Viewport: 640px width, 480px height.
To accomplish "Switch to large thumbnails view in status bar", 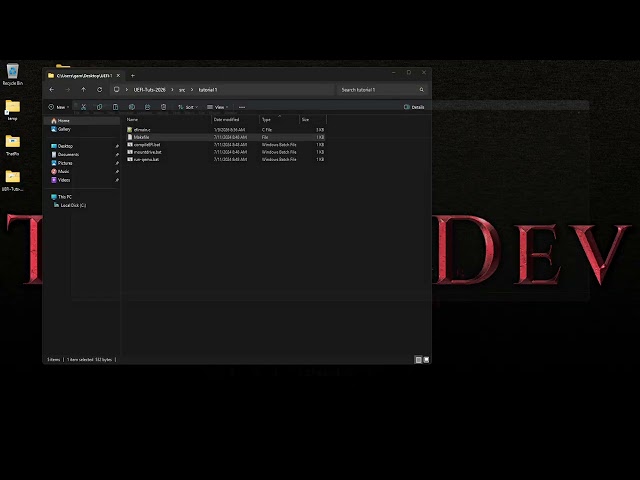I will 426,360.
